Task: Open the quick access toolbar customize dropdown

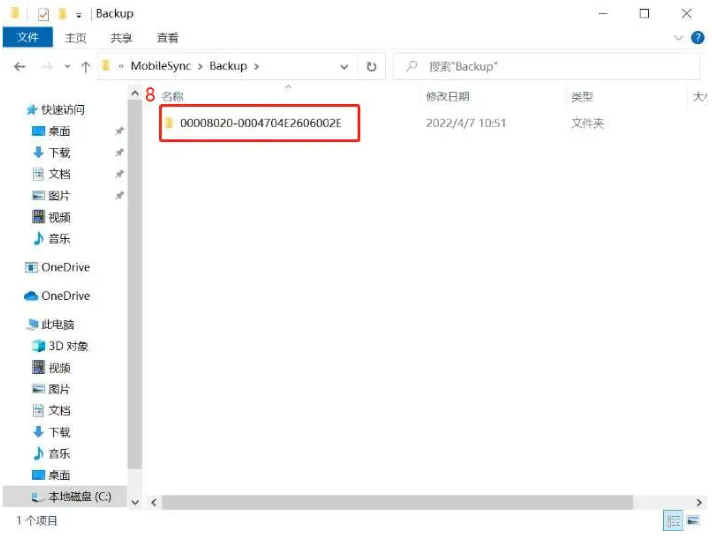Action: [79, 15]
